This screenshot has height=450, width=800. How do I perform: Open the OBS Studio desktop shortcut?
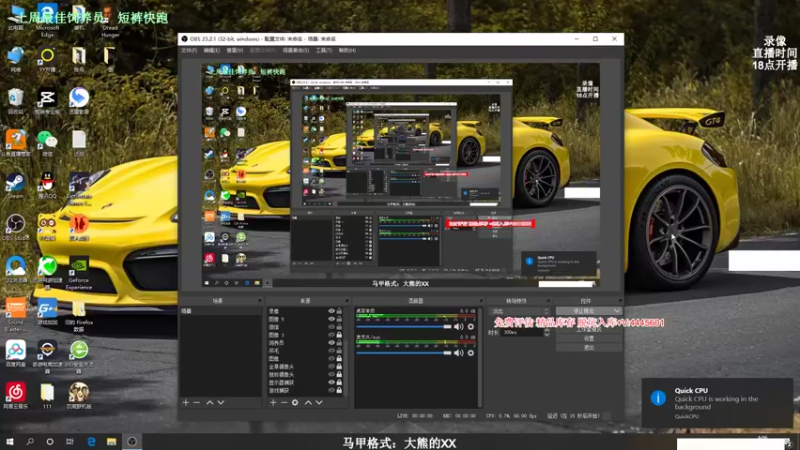click(x=15, y=227)
